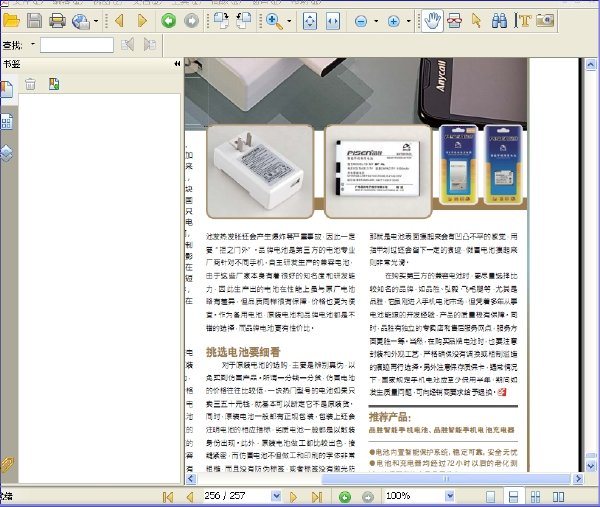Save the document with the floppy icon
The height and width of the screenshot is (507, 600).
coord(34,20)
